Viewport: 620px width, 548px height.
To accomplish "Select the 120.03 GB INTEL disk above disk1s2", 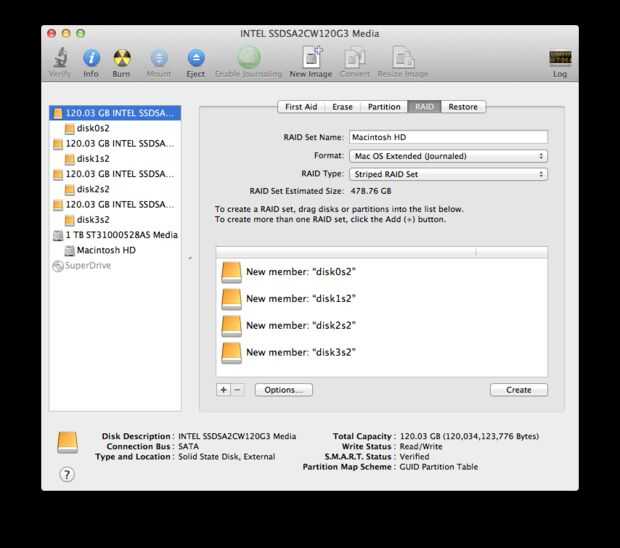I will tap(115, 144).
